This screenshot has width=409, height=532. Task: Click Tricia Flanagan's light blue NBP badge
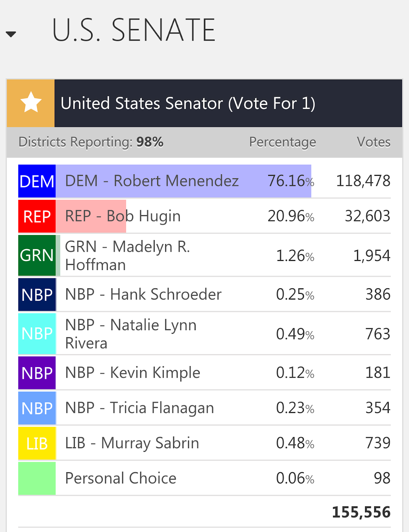coord(37,408)
